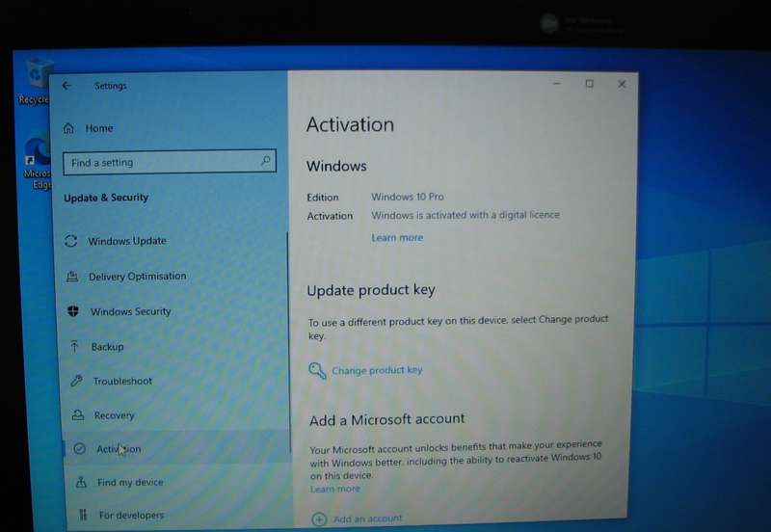Click the sidebar vertical scrollbar
Viewport: 771px width, 532px height.
[288, 342]
